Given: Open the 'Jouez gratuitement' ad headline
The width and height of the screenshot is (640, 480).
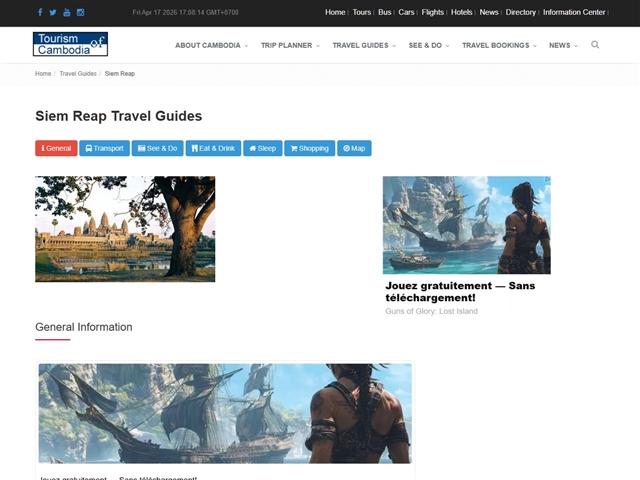Looking at the screenshot, I should (x=460, y=291).
